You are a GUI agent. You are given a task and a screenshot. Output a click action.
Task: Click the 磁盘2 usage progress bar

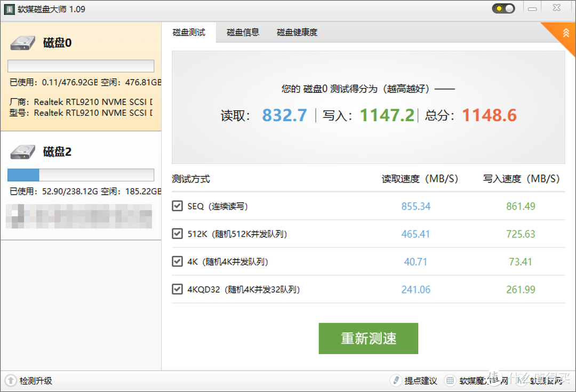tap(81, 175)
